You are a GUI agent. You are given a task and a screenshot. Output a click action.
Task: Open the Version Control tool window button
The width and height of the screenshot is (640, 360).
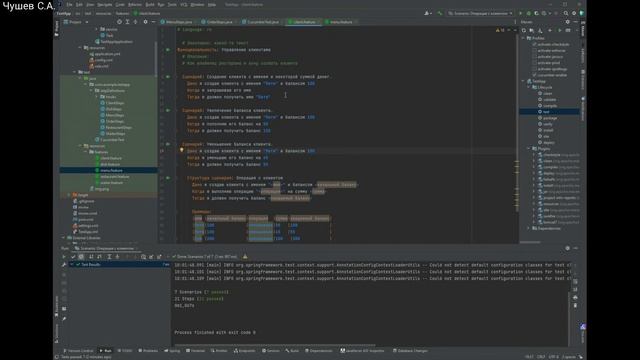[x=78, y=351]
